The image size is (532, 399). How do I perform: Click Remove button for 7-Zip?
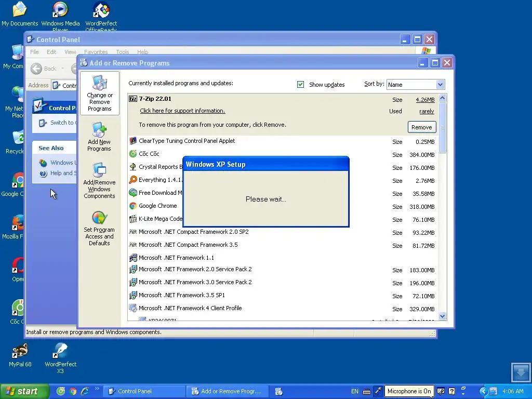422,127
